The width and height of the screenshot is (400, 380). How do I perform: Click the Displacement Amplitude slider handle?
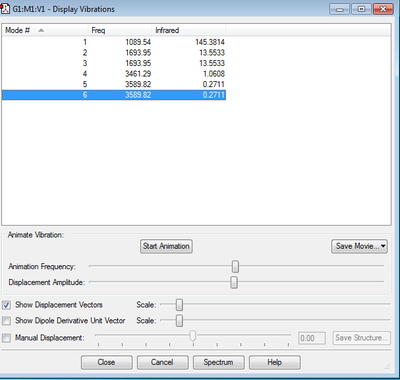pos(234,282)
